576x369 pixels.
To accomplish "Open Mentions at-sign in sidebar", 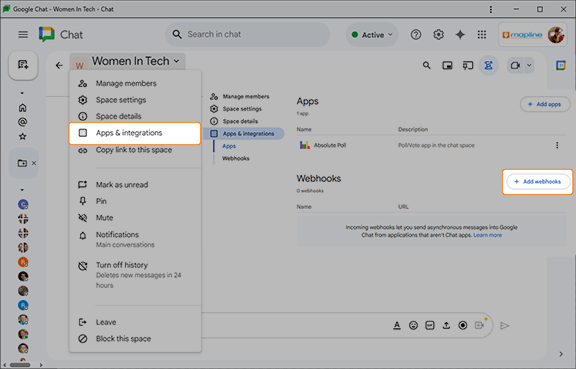I will (x=23, y=122).
